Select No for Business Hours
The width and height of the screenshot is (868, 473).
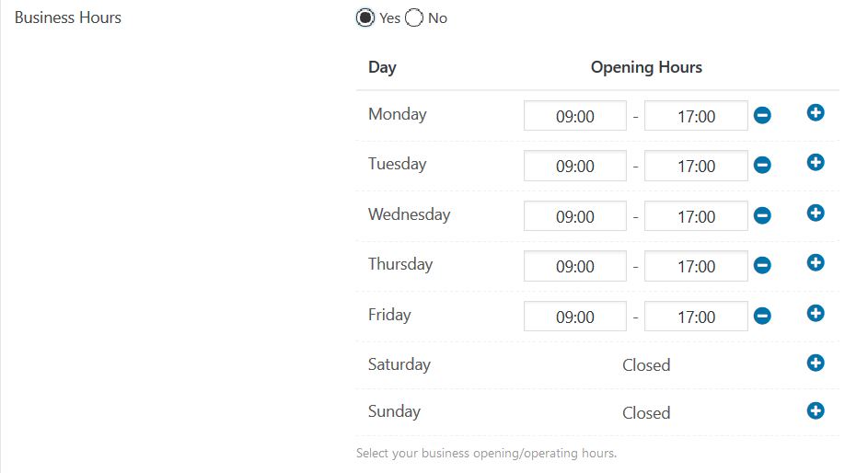click(414, 17)
